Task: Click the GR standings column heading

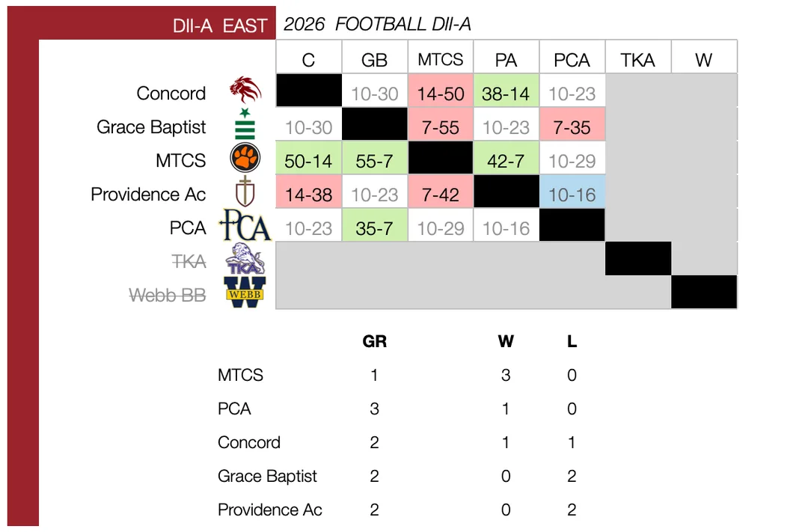Action: click(375, 341)
